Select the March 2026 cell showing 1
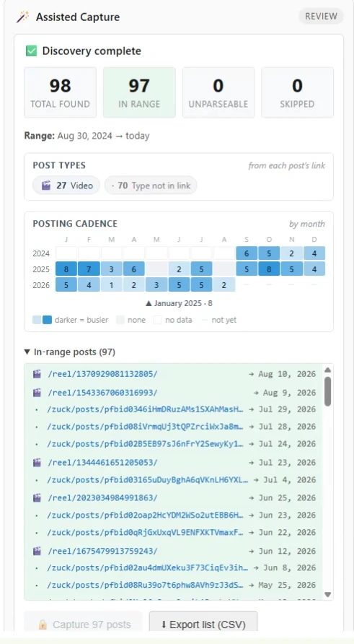This screenshot has height=644, width=354. [x=112, y=284]
